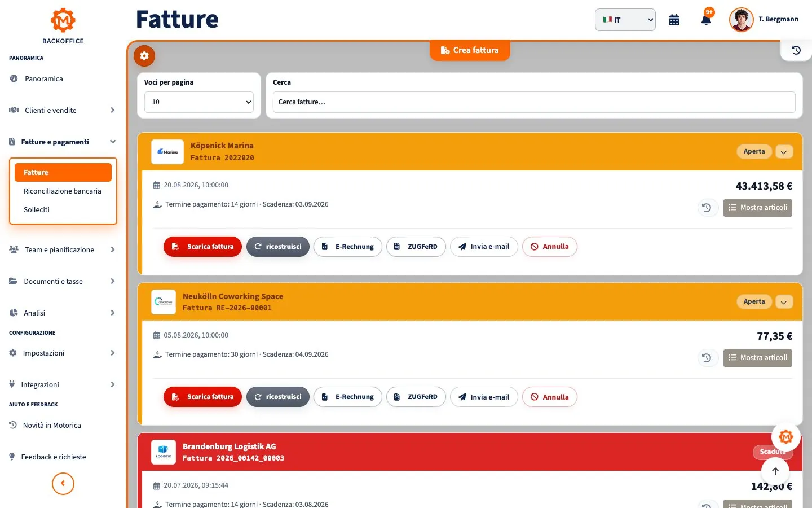
Task: Show articles for invoice RE-2026-00001
Action: (758, 358)
